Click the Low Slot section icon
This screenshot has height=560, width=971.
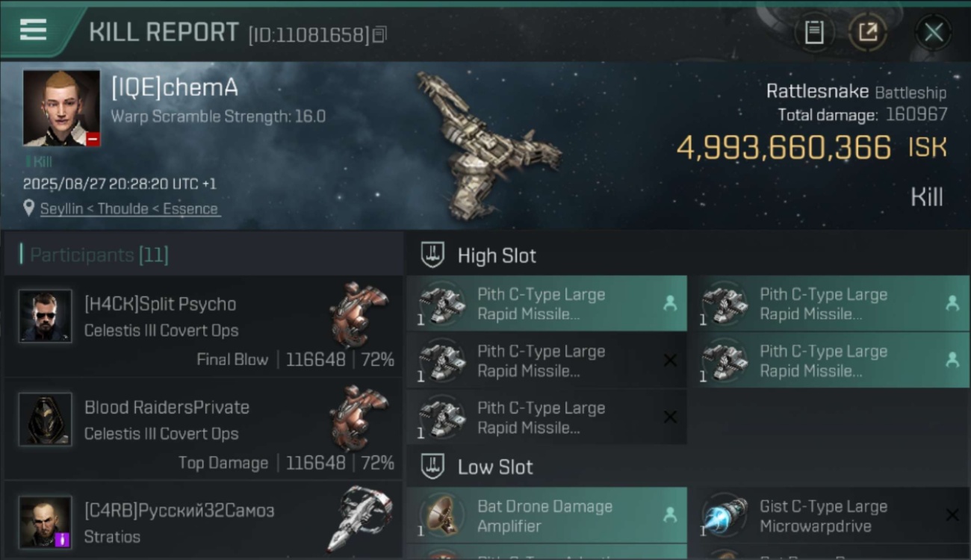[432, 467]
